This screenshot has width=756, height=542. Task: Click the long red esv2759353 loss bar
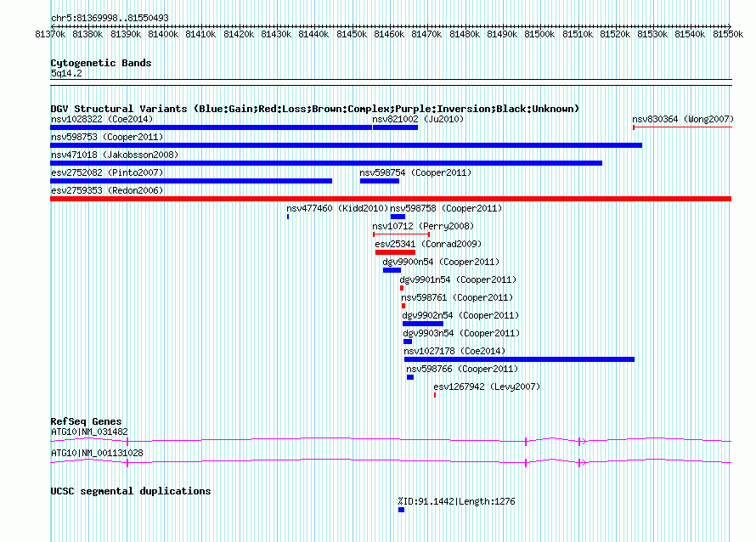(391, 199)
